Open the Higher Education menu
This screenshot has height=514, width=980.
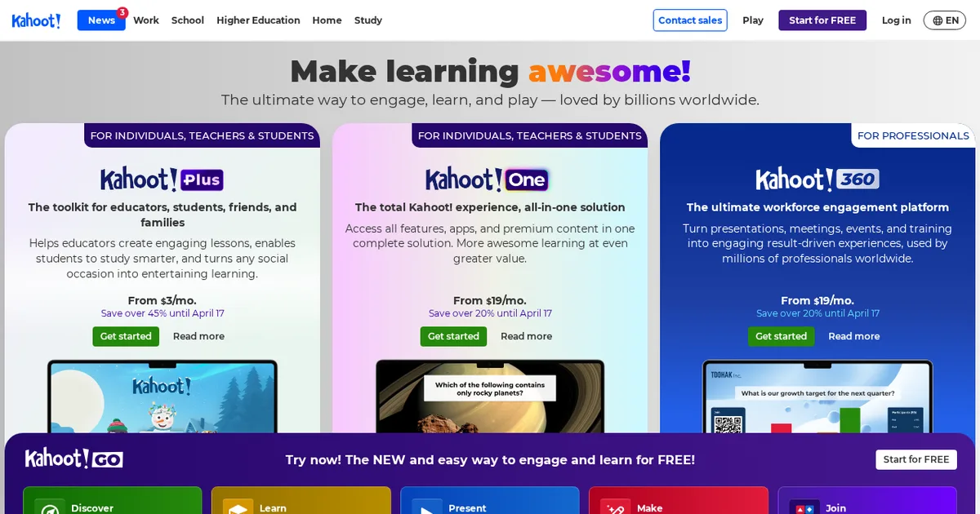click(x=258, y=20)
